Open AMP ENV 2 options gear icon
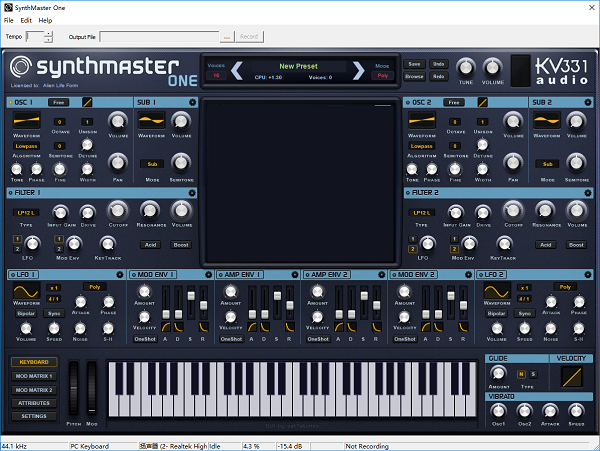The height and width of the screenshot is (451, 600). point(382,275)
